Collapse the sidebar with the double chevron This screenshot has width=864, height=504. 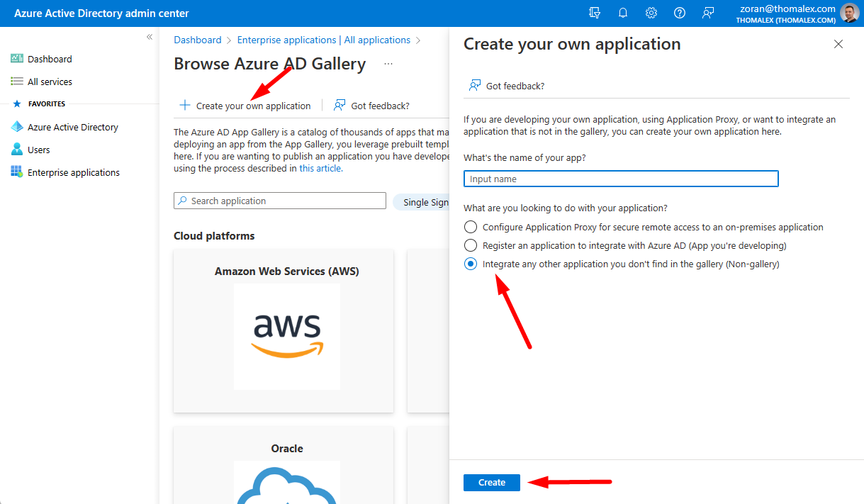point(150,37)
